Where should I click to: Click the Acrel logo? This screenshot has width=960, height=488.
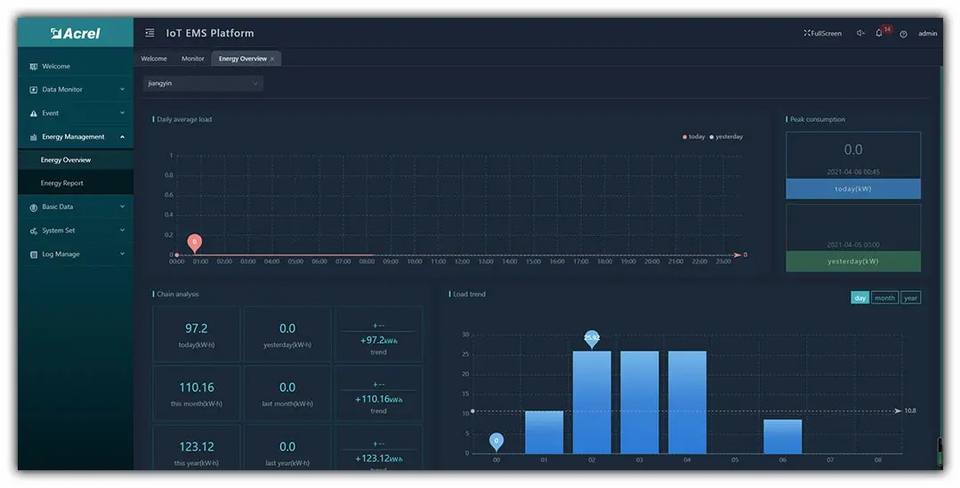pos(75,33)
